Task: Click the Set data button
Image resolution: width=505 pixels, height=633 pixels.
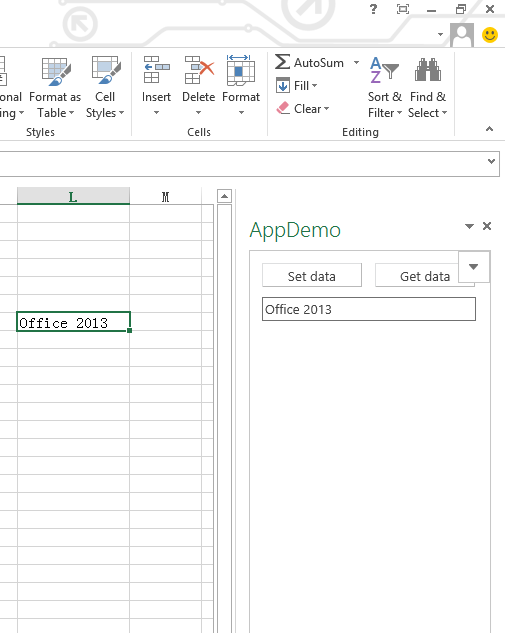Action: (312, 276)
